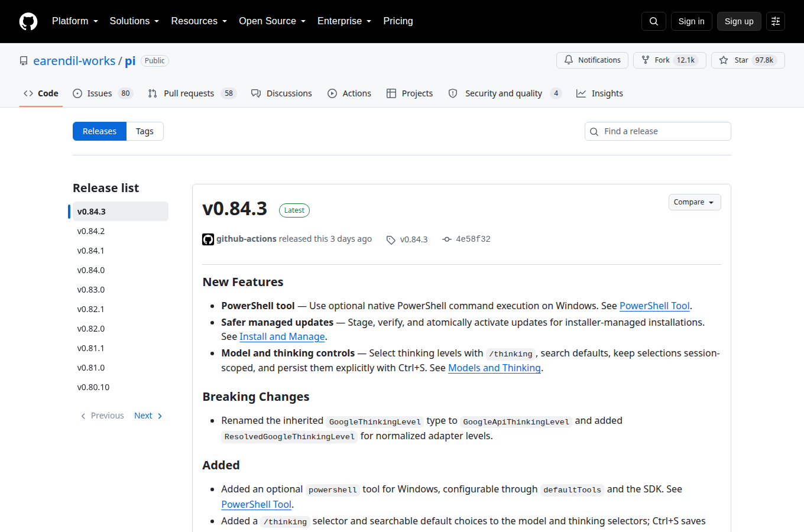Open the PowerShell Tool link under Added
Viewport: 804px width, 532px height.
(256, 504)
